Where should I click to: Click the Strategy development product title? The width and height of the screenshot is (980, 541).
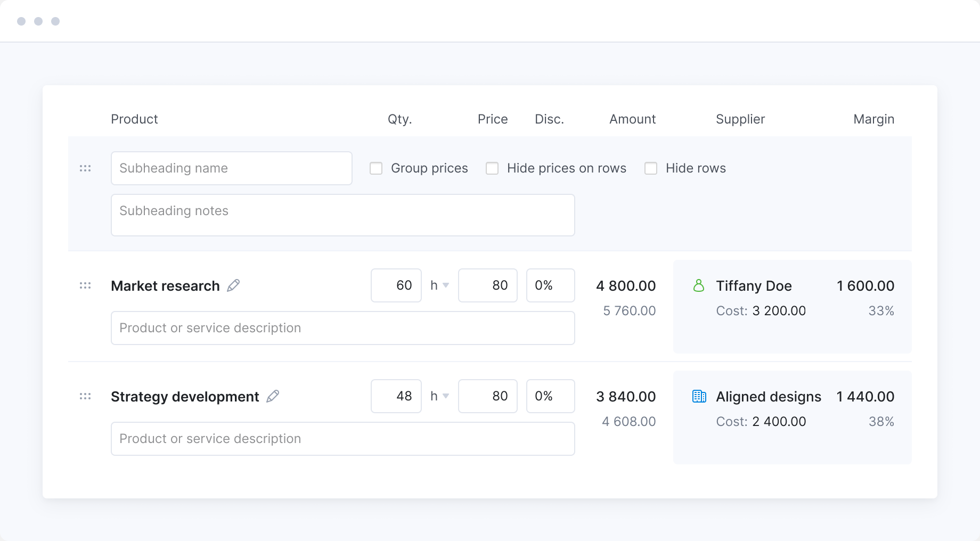185,397
